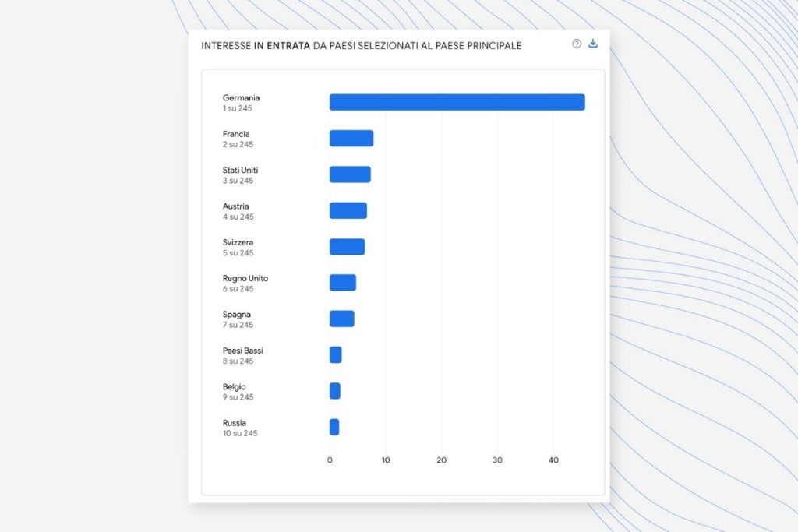Click the '8 su 245' rank text

click(x=238, y=361)
